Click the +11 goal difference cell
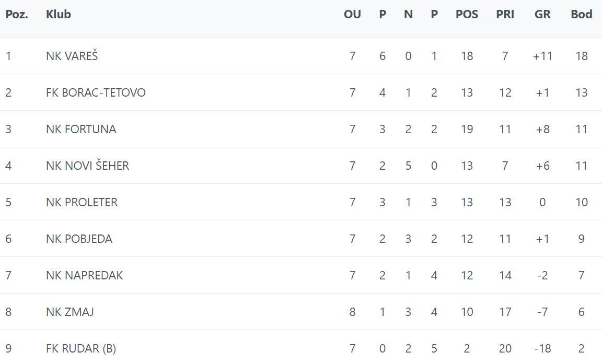 click(542, 56)
